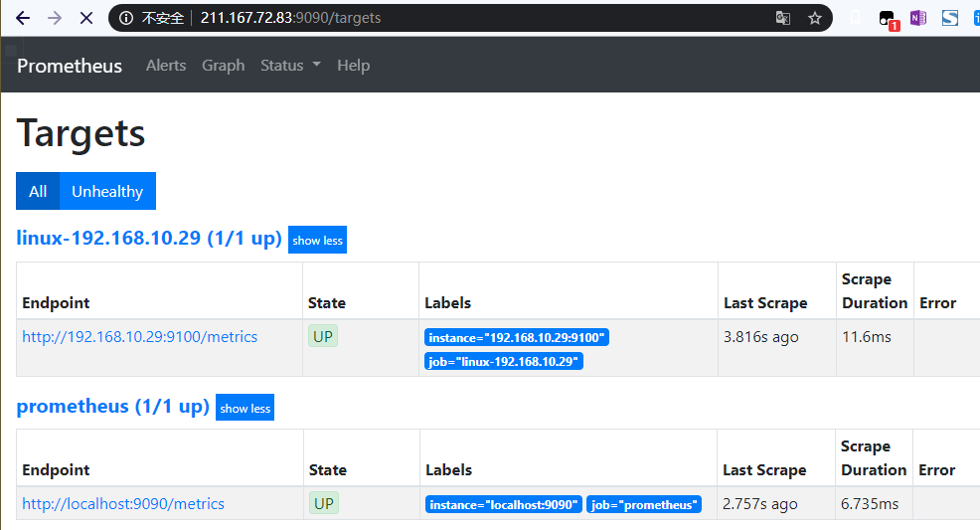Go back to the previous page
This screenshot has width=980, height=530.
pos(23,18)
